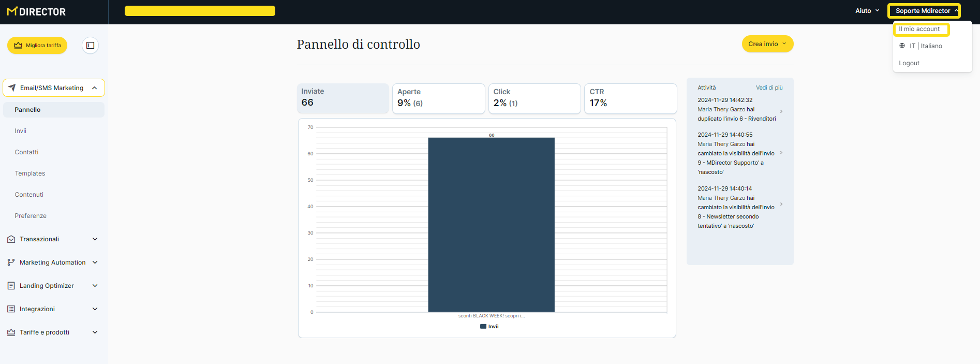Open the Aiuto dropdown menu
This screenshot has width=980, height=364.
[867, 11]
